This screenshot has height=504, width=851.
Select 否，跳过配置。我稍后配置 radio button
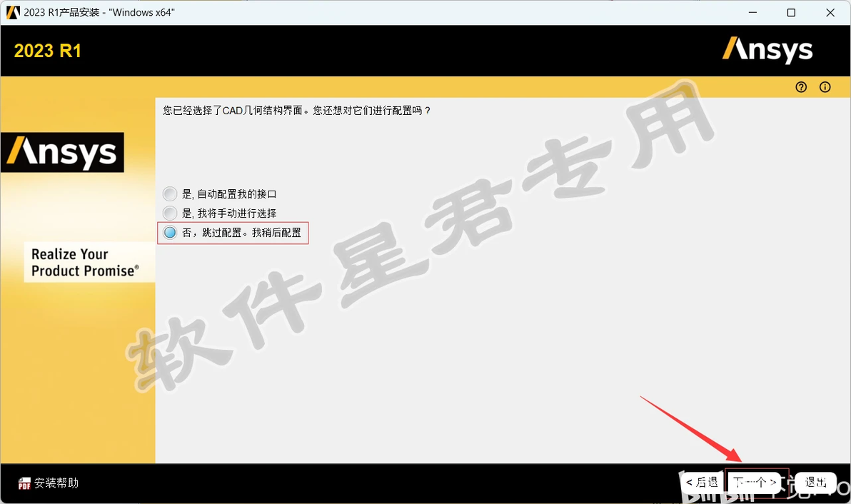pos(170,232)
